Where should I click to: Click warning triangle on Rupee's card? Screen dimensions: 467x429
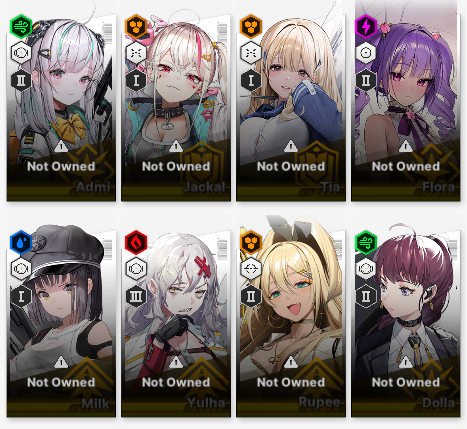(291, 362)
